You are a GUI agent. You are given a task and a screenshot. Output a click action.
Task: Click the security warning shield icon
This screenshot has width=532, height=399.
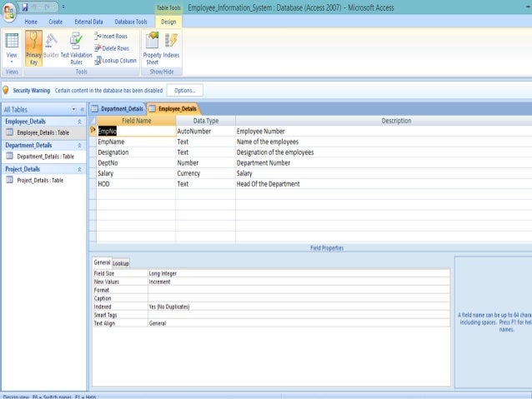click(6, 90)
